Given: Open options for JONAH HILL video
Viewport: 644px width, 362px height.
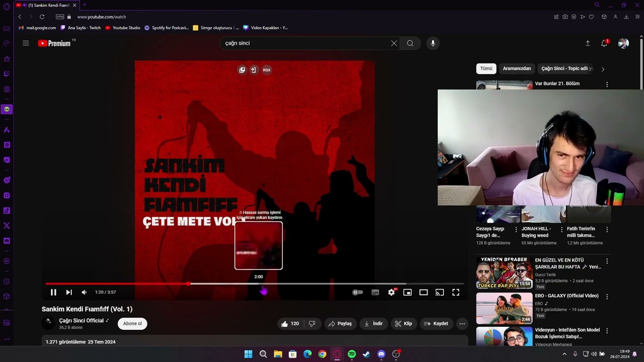Looking at the screenshot, I should [x=561, y=229].
